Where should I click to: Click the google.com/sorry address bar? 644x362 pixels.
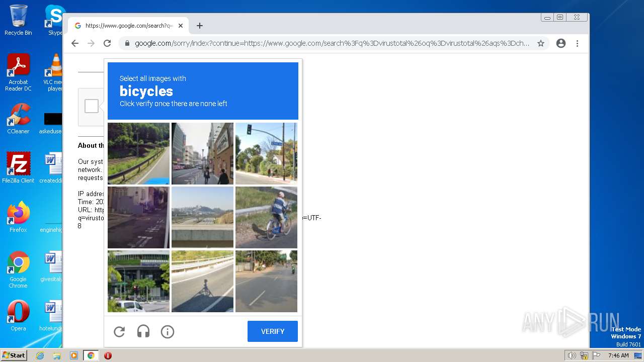[332, 43]
